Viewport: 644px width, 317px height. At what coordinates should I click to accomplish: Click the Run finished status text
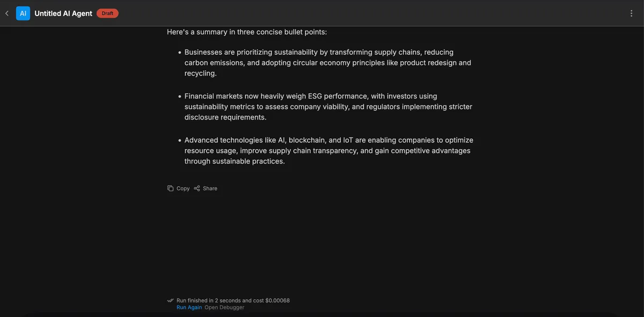click(x=220, y=300)
